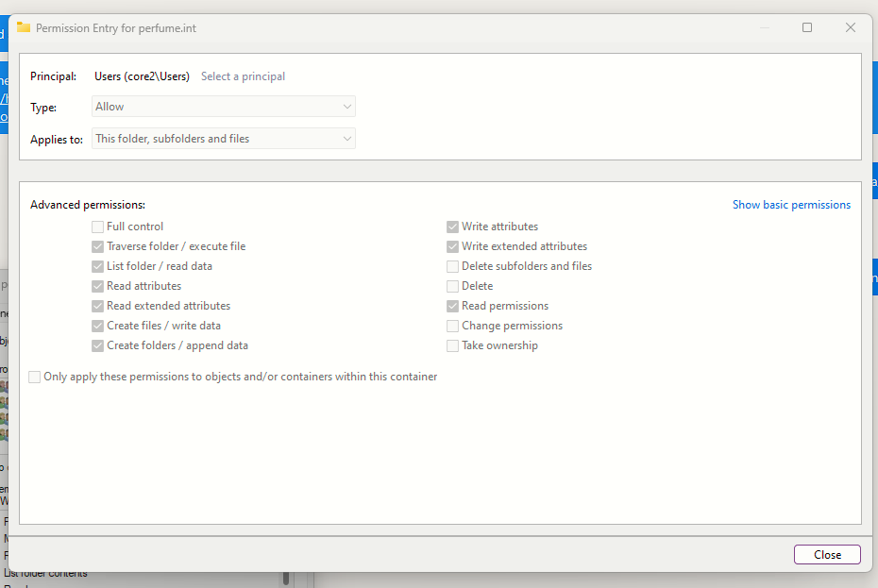Uncheck List folder / read data
878x588 pixels.
tap(98, 266)
